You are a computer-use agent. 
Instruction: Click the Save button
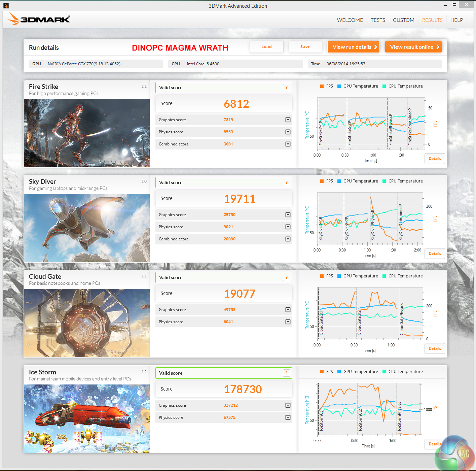pos(305,47)
